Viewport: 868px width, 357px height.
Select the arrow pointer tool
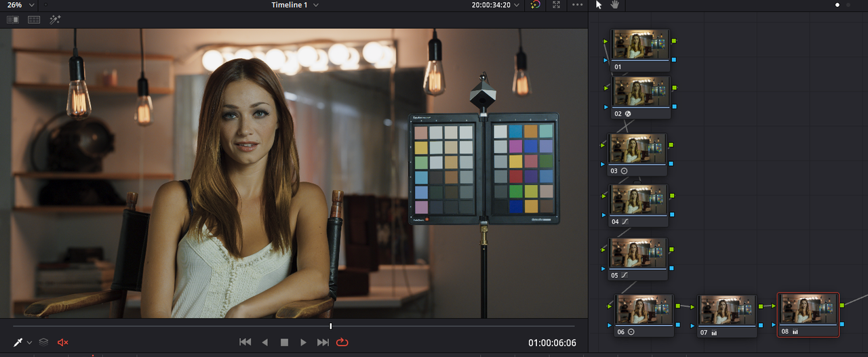(599, 5)
